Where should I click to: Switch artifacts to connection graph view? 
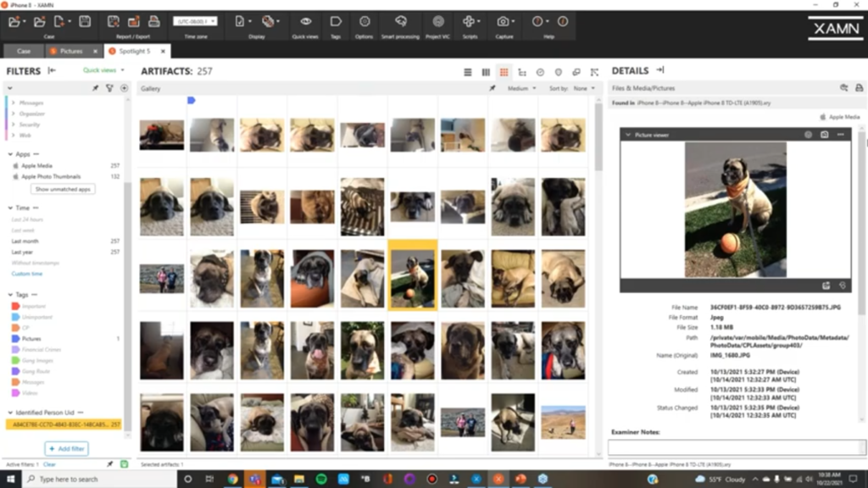pyautogui.click(x=594, y=72)
